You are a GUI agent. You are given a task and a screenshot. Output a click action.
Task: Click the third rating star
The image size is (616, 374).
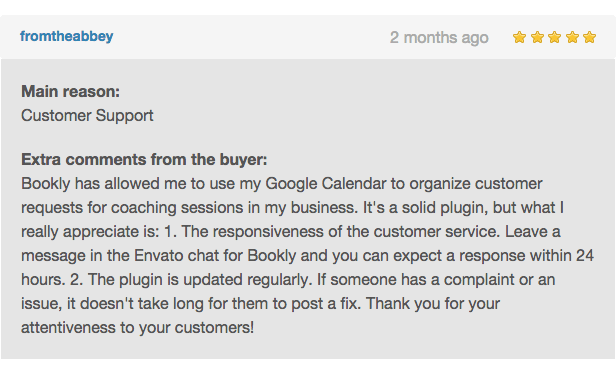(x=554, y=37)
